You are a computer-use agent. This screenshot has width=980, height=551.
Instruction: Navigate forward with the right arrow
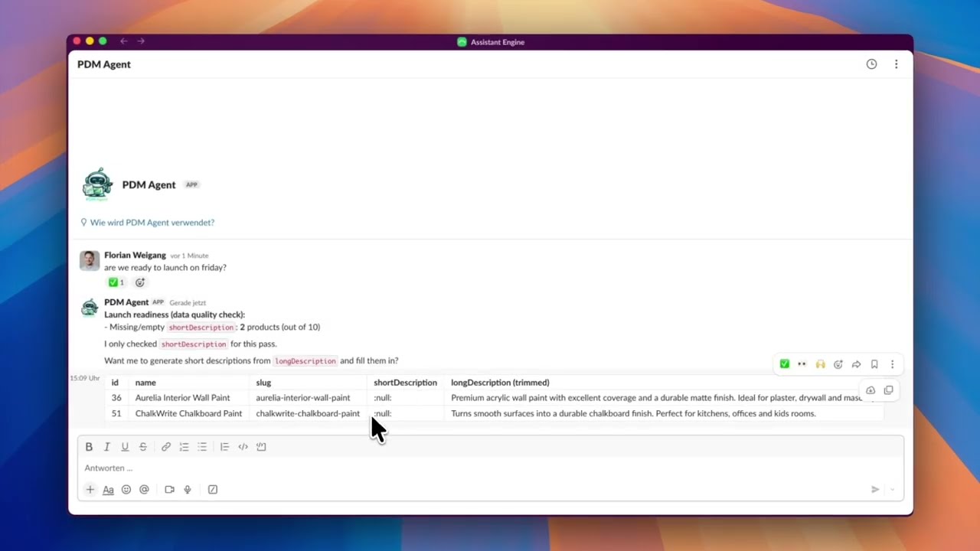pyautogui.click(x=141, y=41)
